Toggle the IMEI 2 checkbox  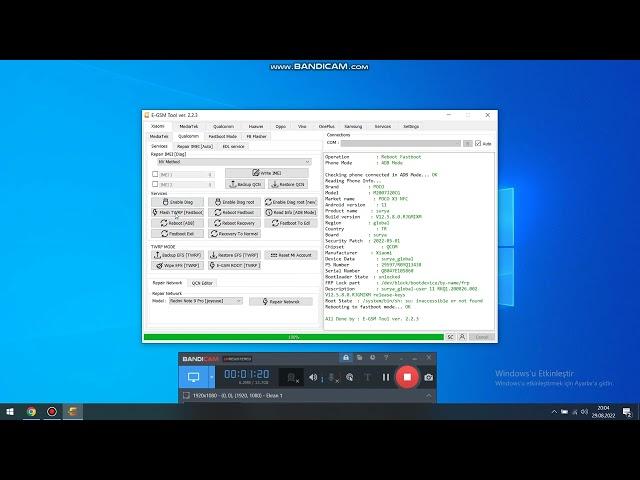155,184
